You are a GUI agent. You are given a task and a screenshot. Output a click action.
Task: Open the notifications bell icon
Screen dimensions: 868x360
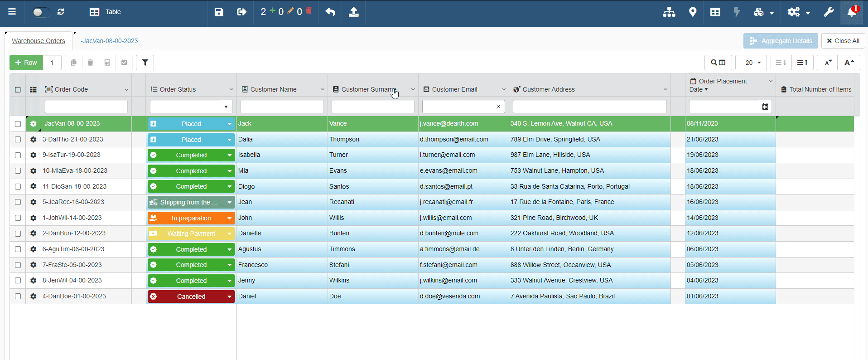coord(852,12)
